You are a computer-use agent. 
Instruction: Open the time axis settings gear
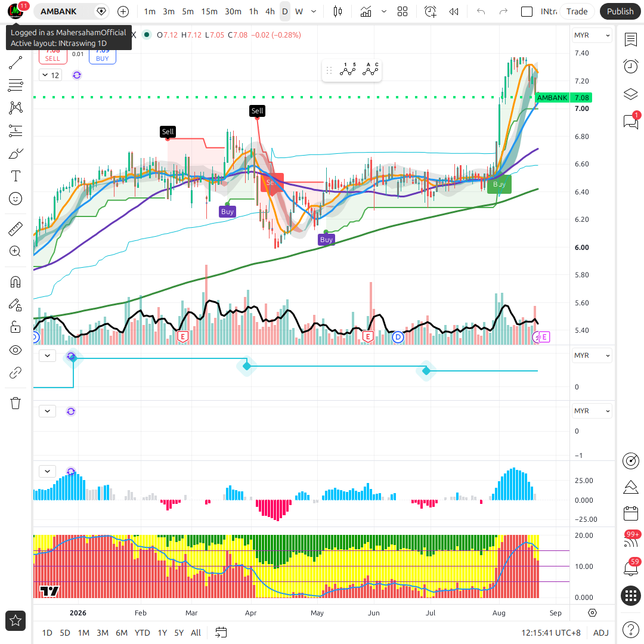click(592, 613)
